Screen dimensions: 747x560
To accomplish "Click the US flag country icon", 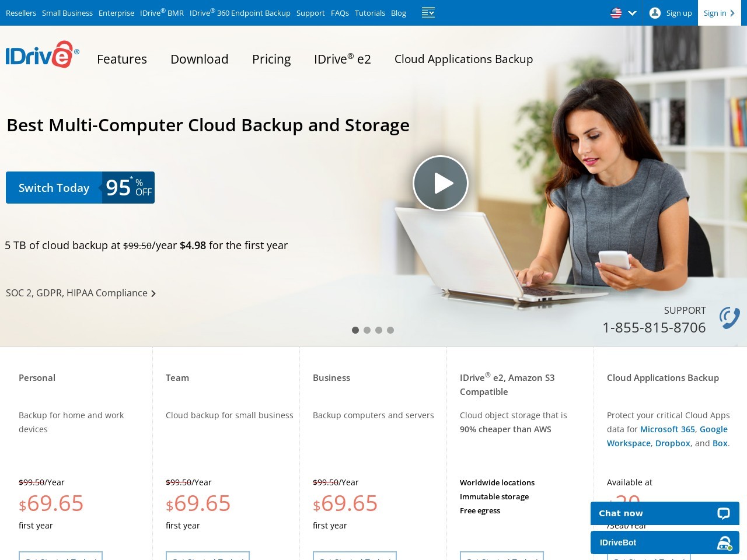I will [x=616, y=13].
